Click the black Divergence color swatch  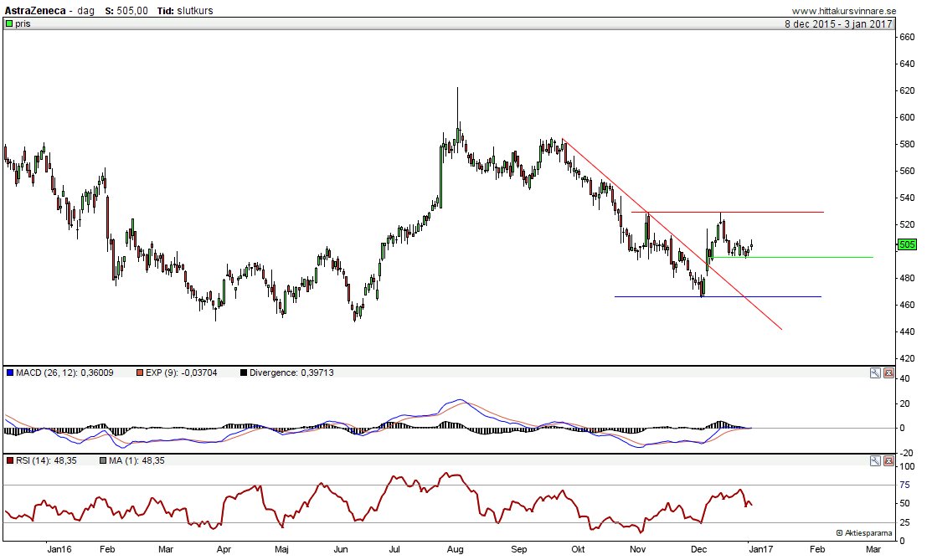click(x=244, y=372)
